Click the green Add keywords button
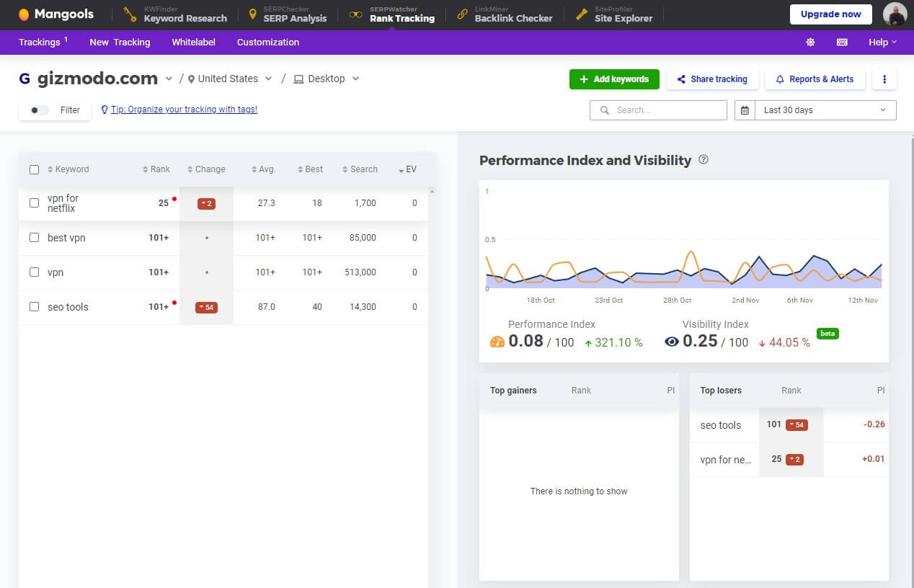 click(x=614, y=79)
